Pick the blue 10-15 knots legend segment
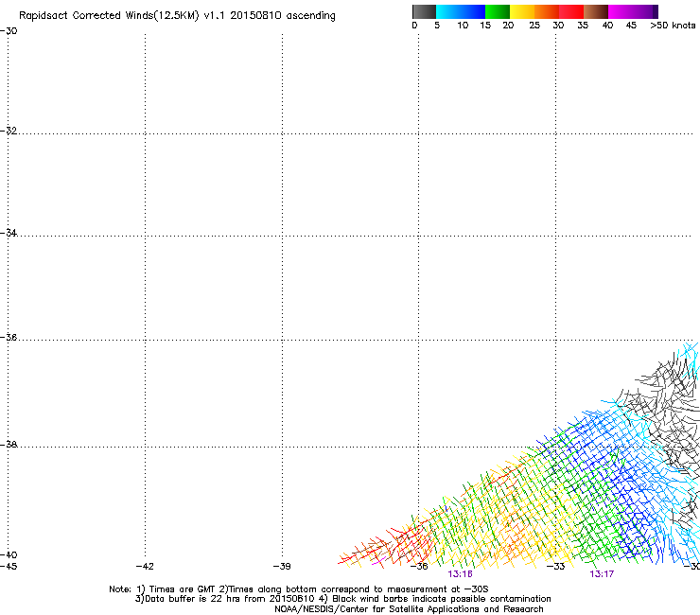Viewport: 700px width, 615px height. 473,11
